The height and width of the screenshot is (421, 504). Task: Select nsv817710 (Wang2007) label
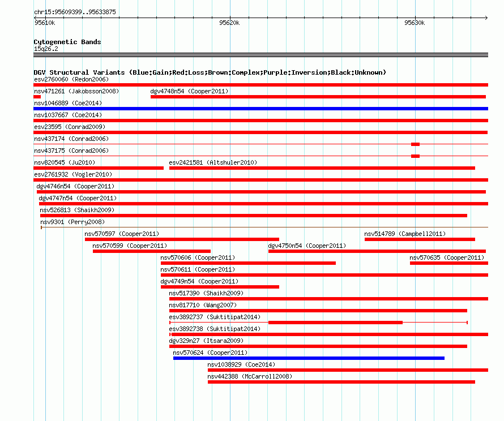point(203,305)
